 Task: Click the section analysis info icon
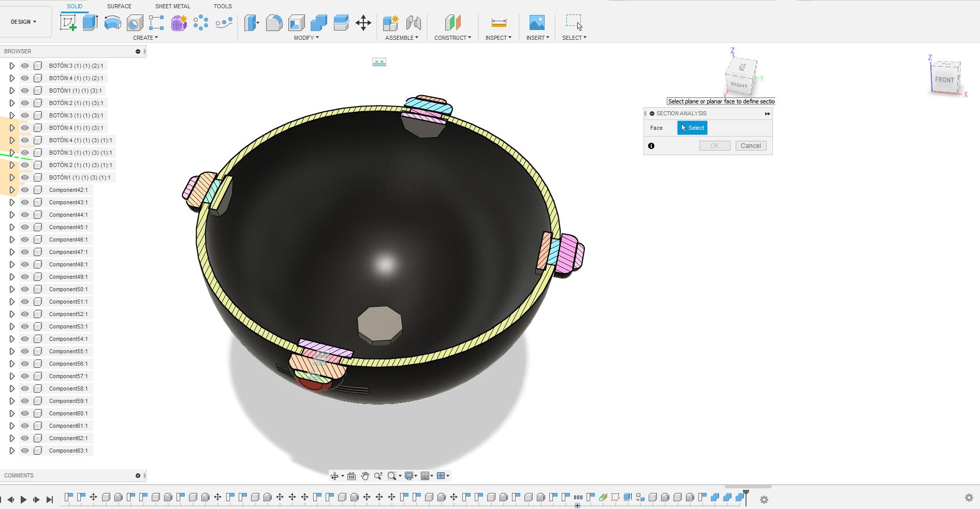click(651, 146)
